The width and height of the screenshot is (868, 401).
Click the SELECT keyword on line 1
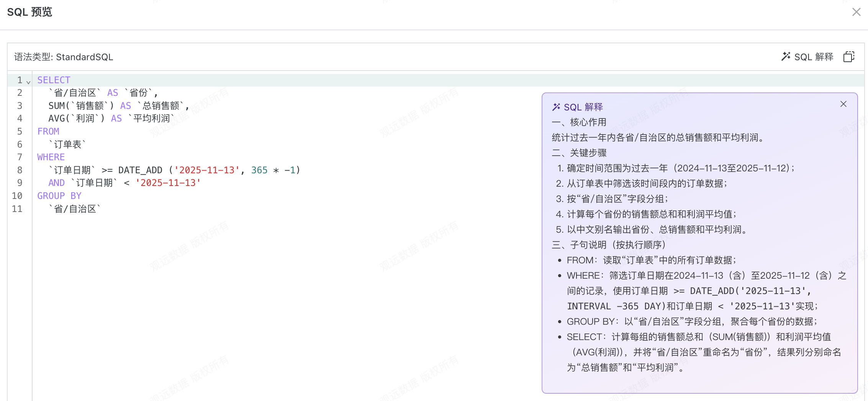(54, 80)
